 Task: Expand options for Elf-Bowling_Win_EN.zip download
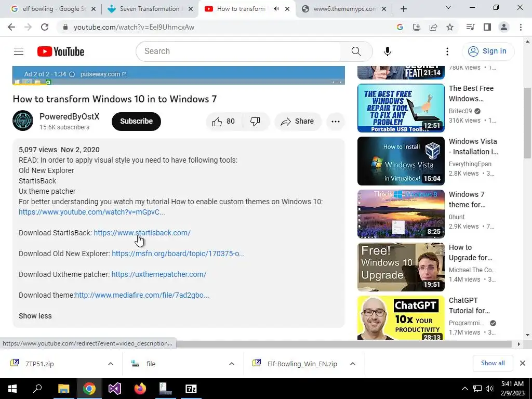353,364
